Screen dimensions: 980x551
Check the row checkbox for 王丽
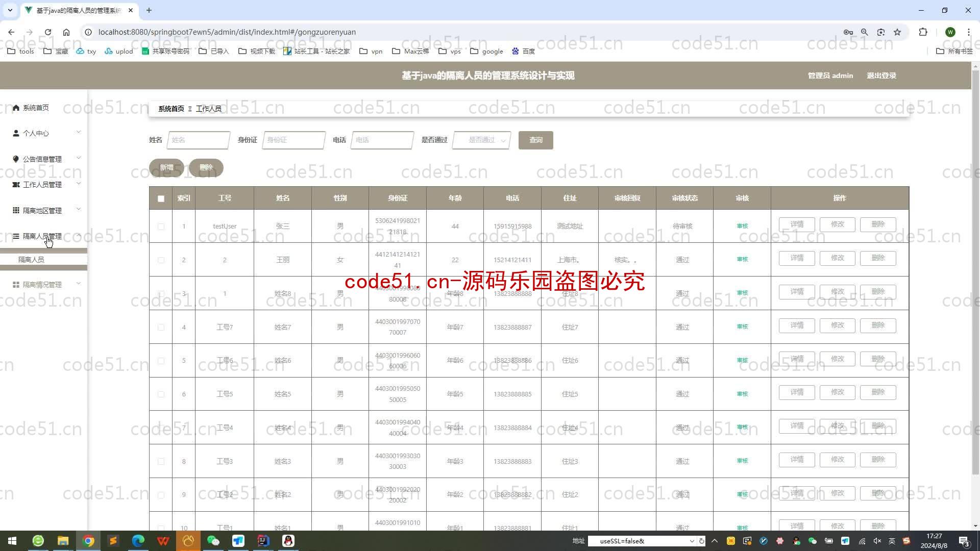pyautogui.click(x=161, y=260)
